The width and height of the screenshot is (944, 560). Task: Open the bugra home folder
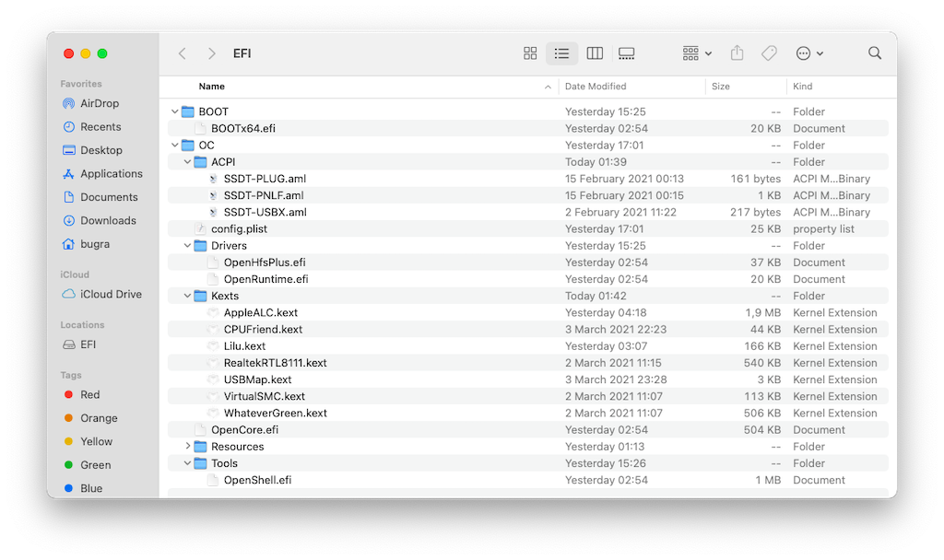[95, 244]
